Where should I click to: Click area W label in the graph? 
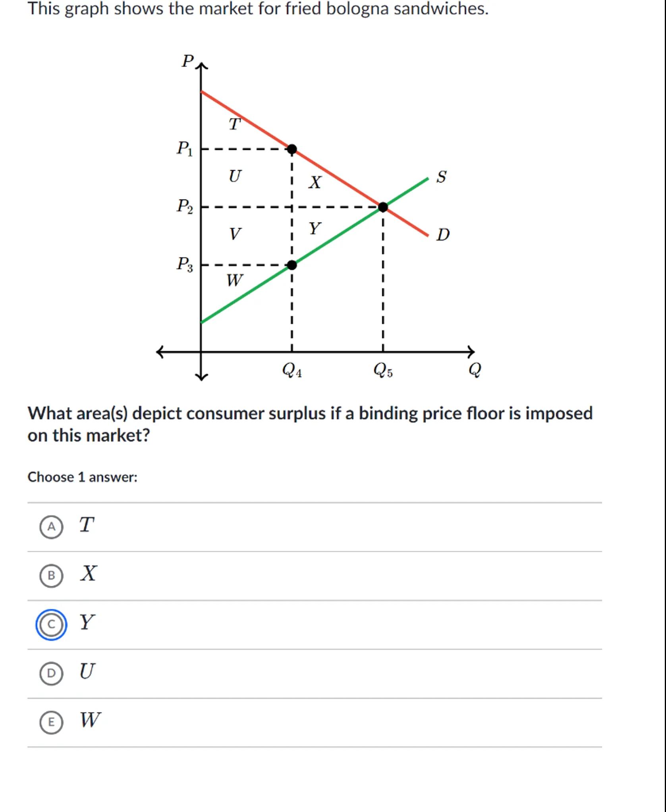point(234,280)
